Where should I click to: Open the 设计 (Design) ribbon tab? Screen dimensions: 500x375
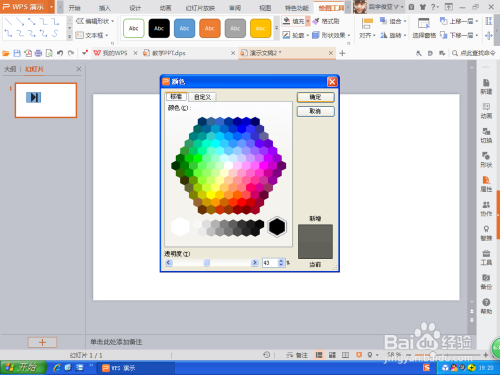click(135, 8)
